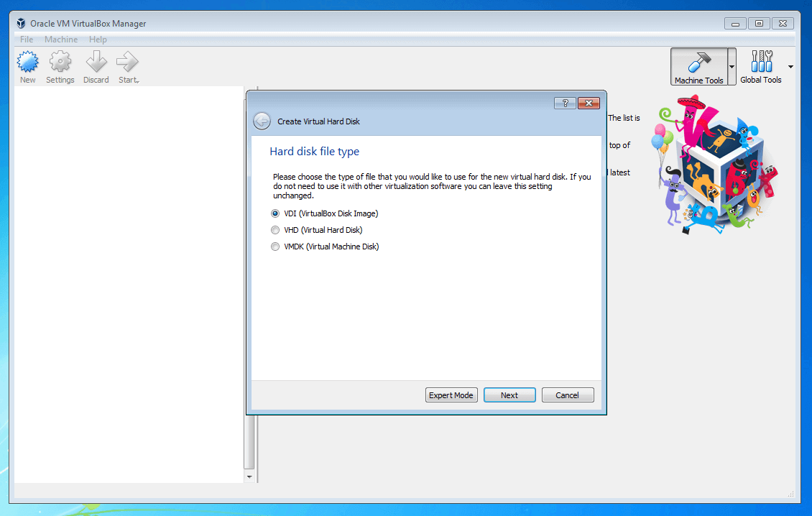
Task: Click the New machine toolbar icon
Action: click(27, 63)
